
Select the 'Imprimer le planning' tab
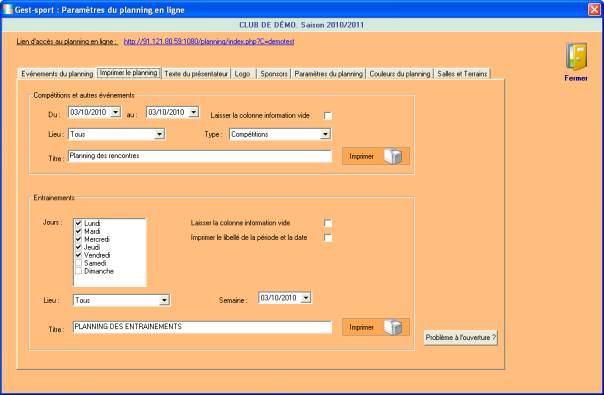click(x=129, y=72)
